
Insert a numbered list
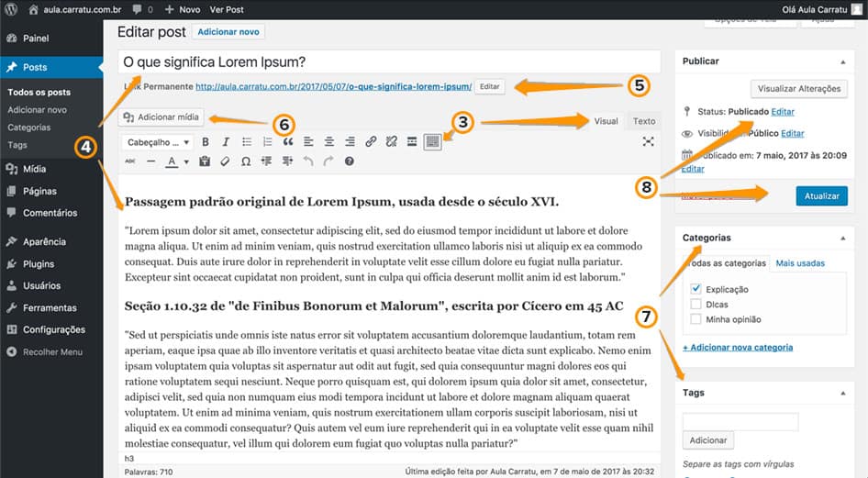pyautogui.click(x=267, y=142)
